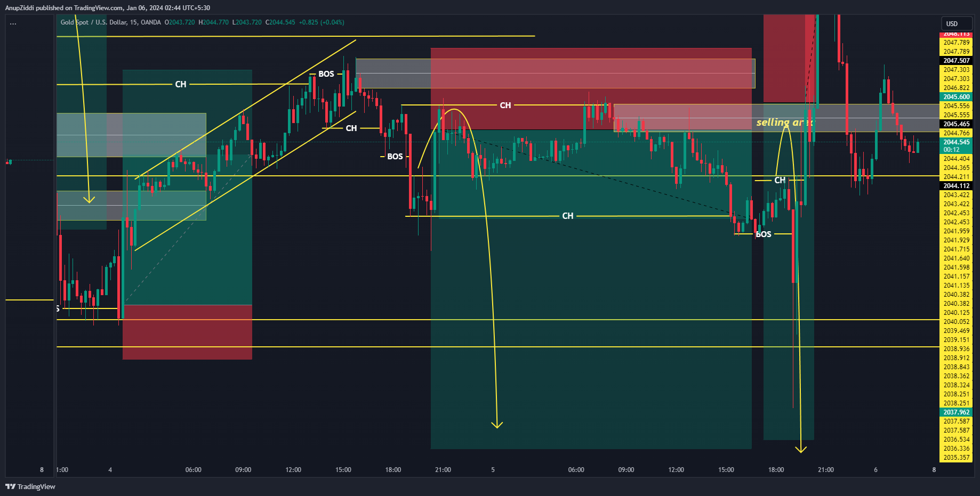Click the price label 2044.766
The height and width of the screenshot is (496, 980).
957,133
